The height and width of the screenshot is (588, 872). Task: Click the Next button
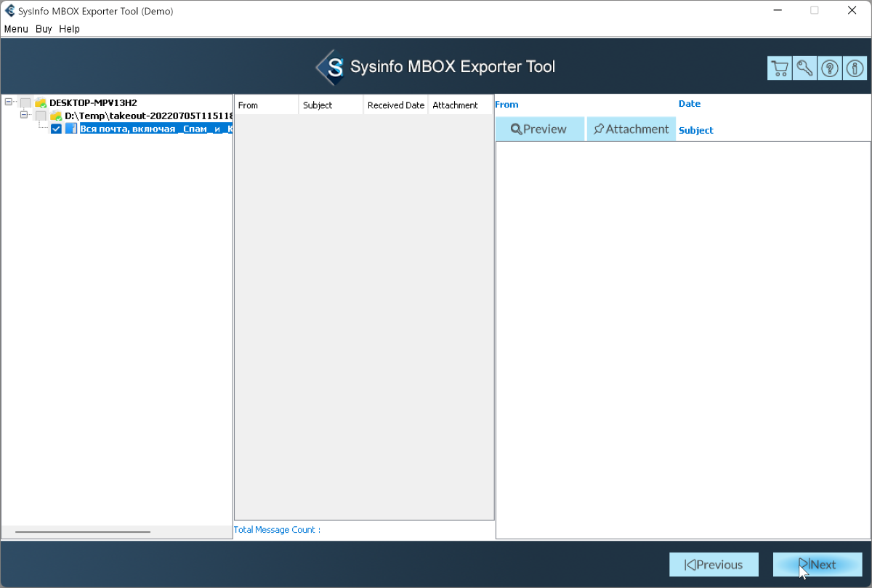[x=817, y=565]
